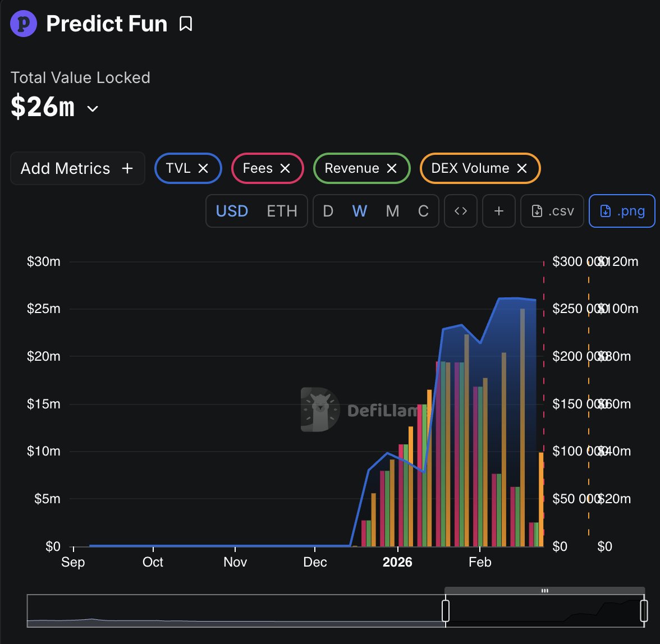660x644 pixels.
Task: Grab the top bar of the range selector
Action: click(544, 591)
